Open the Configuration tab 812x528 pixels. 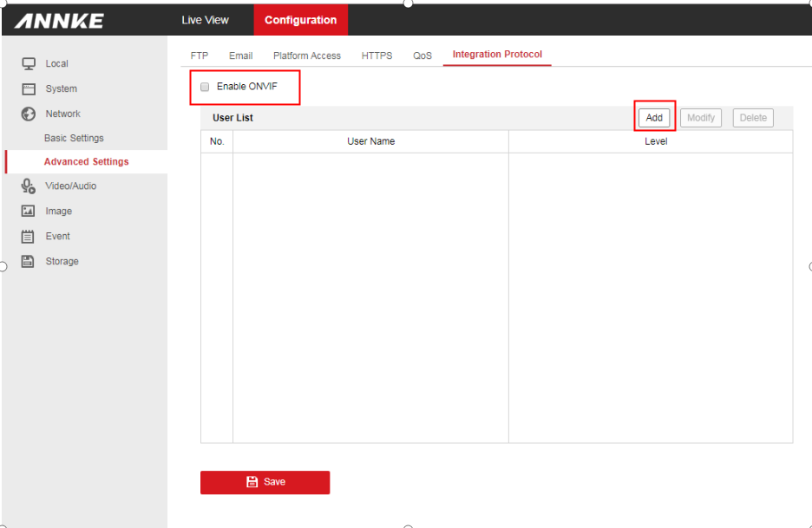point(300,20)
